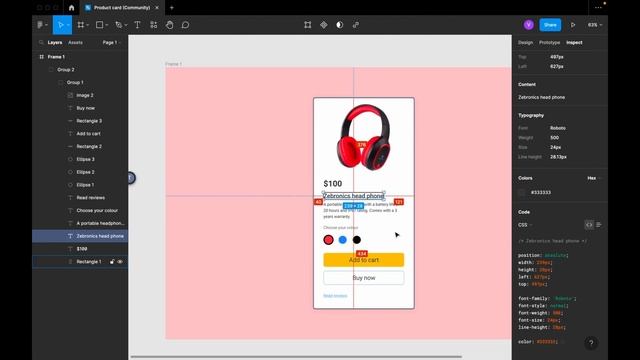640x360 pixels.
Task: Click the Create component icon
Action: click(x=324, y=25)
